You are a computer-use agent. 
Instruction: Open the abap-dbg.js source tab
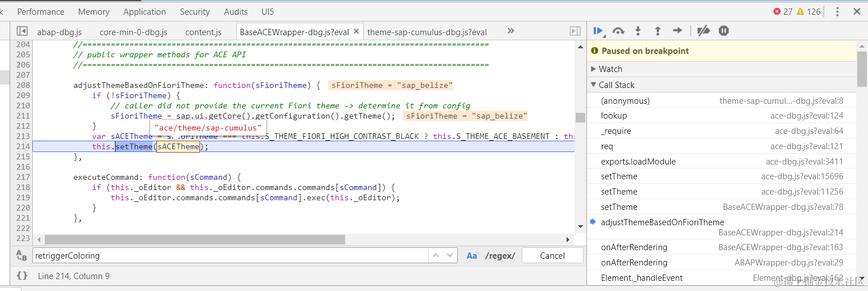[x=59, y=32]
